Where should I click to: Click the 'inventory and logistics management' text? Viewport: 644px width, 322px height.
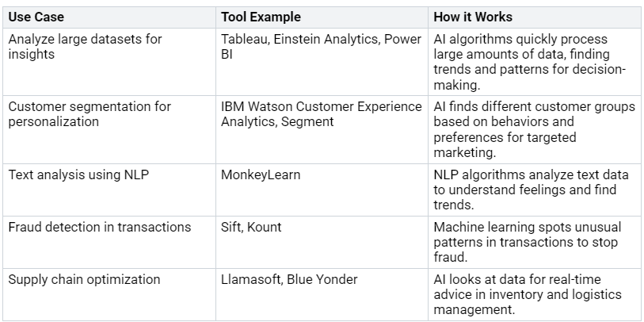pos(527,302)
